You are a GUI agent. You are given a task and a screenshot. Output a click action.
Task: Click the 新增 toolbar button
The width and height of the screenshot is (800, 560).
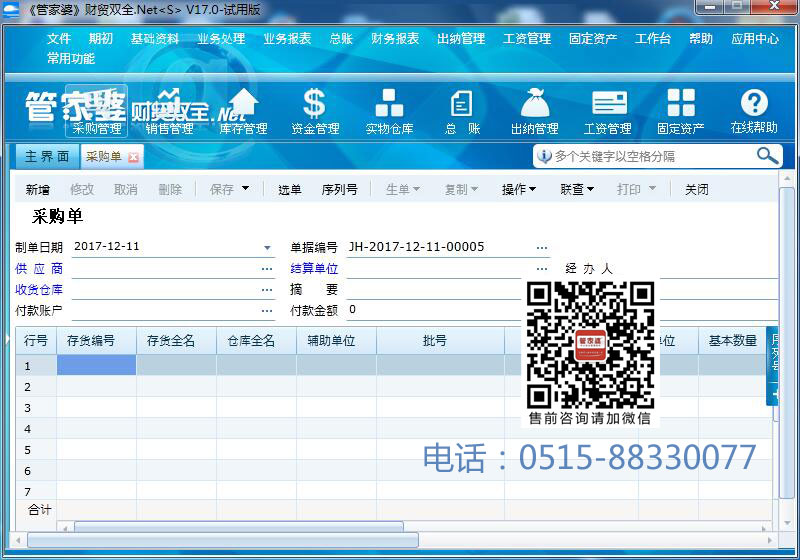pos(38,190)
